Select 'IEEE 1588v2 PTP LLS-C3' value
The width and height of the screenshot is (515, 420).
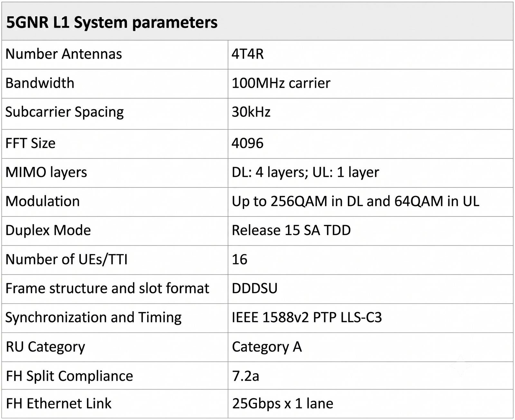[x=307, y=317]
